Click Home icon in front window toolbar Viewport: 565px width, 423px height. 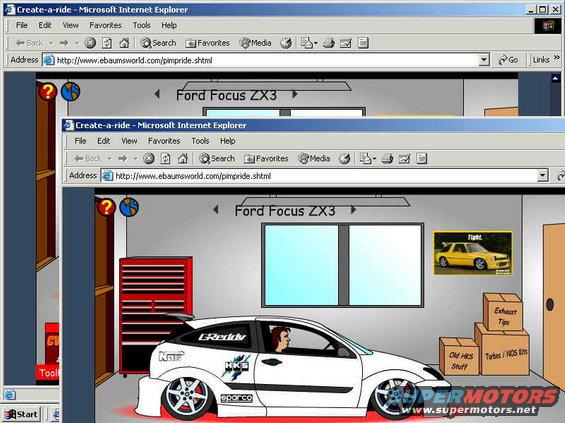tap(183, 159)
